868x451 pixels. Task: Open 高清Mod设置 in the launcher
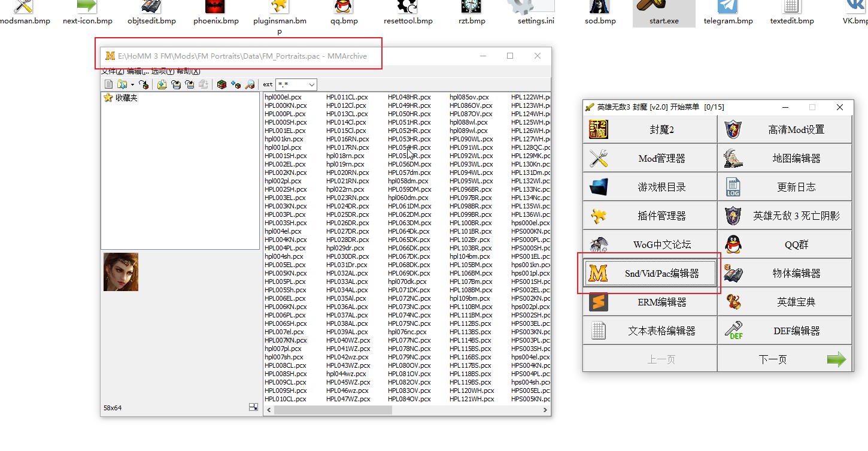pyautogui.click(x=785, y=129)
